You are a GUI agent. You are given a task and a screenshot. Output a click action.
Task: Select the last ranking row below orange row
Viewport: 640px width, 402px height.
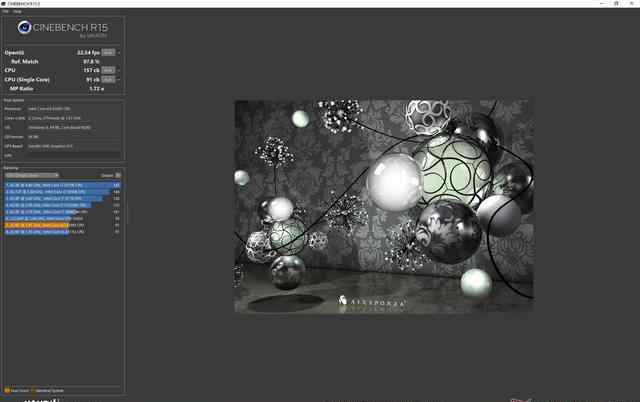click(62, 232)
